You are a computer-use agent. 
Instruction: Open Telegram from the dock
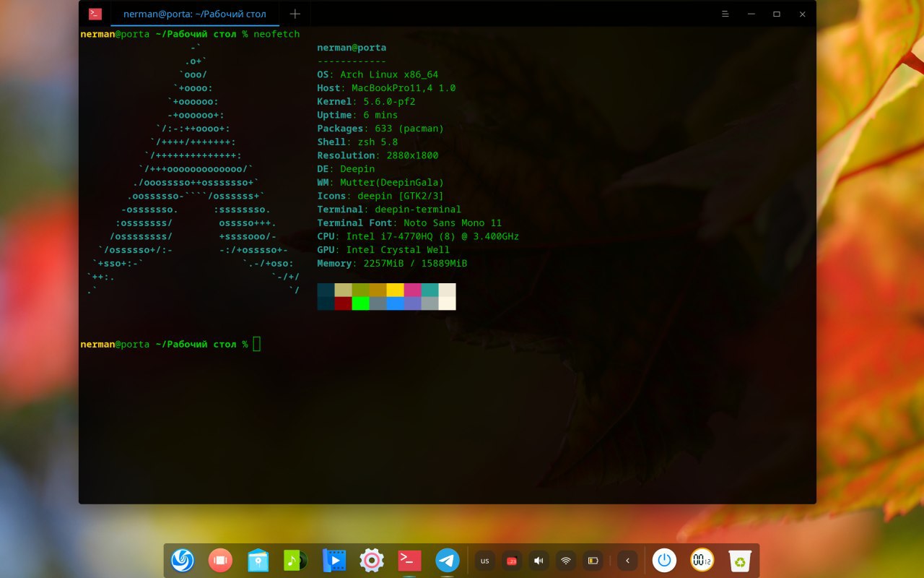(448, 561)
